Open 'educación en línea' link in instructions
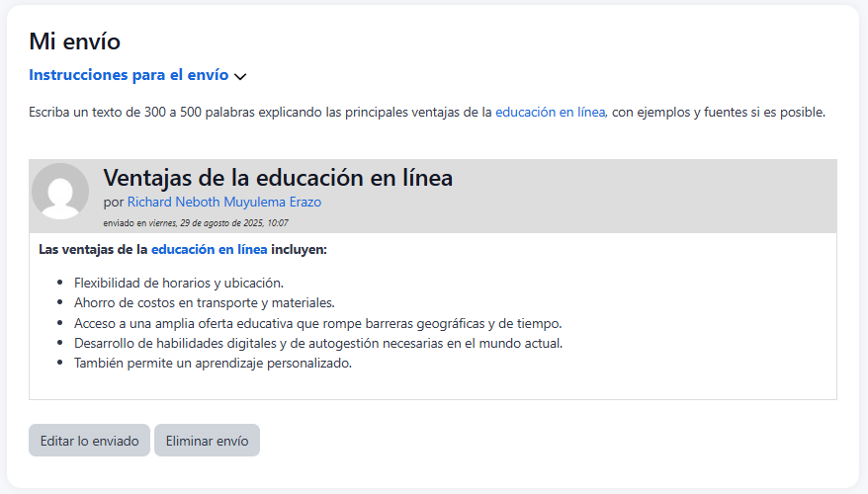868x494 pixels. (x=550, y=113)
